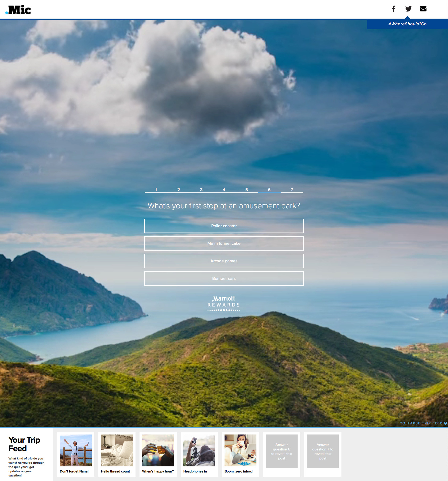The image size is (448, 481).
Task: Choose the Bumper cars option
Action: point(224,279)
